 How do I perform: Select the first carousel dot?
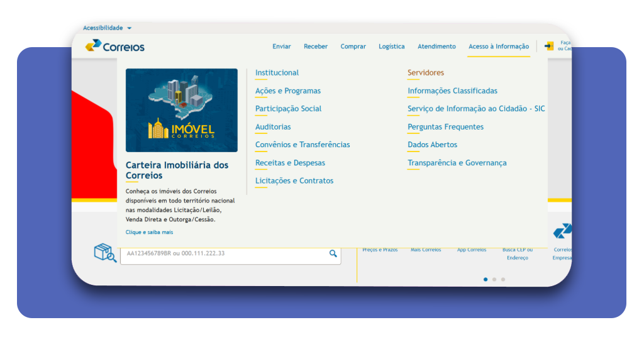[486, 279]
